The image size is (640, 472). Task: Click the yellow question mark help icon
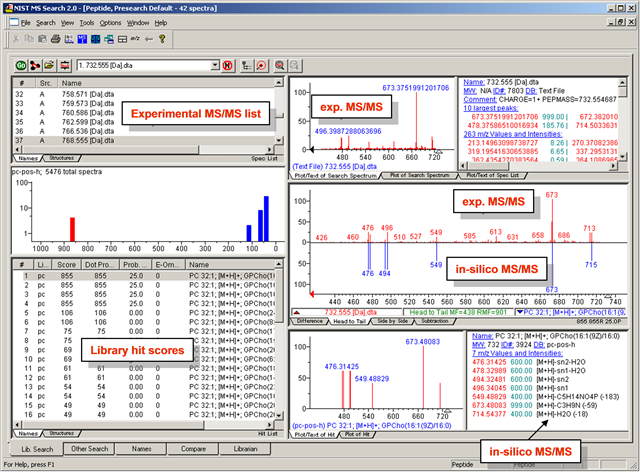161,40
